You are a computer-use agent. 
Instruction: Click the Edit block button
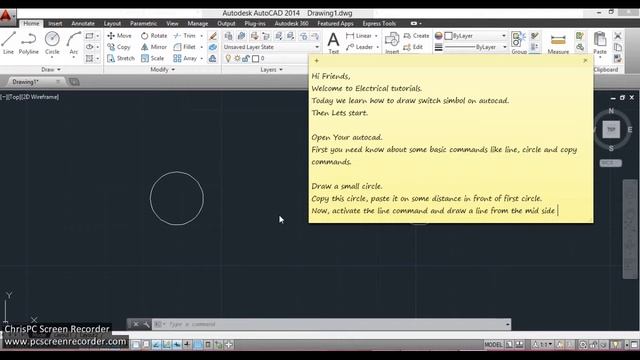413,47
